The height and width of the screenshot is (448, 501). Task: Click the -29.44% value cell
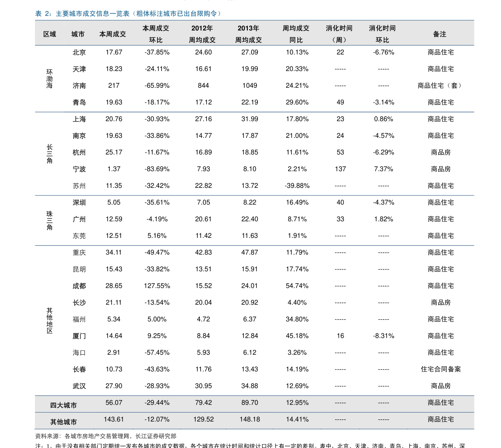[x=157, y=403]
